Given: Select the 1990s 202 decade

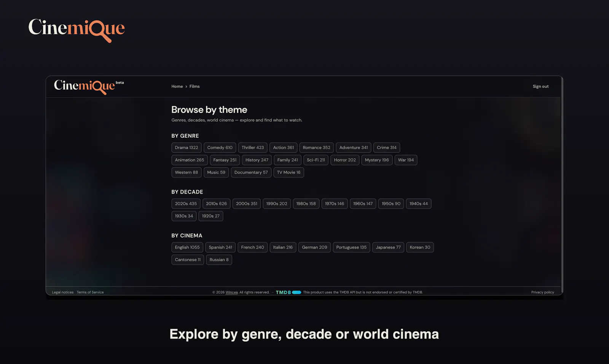Looking at the screenshot, I should (x=277, y=204).
